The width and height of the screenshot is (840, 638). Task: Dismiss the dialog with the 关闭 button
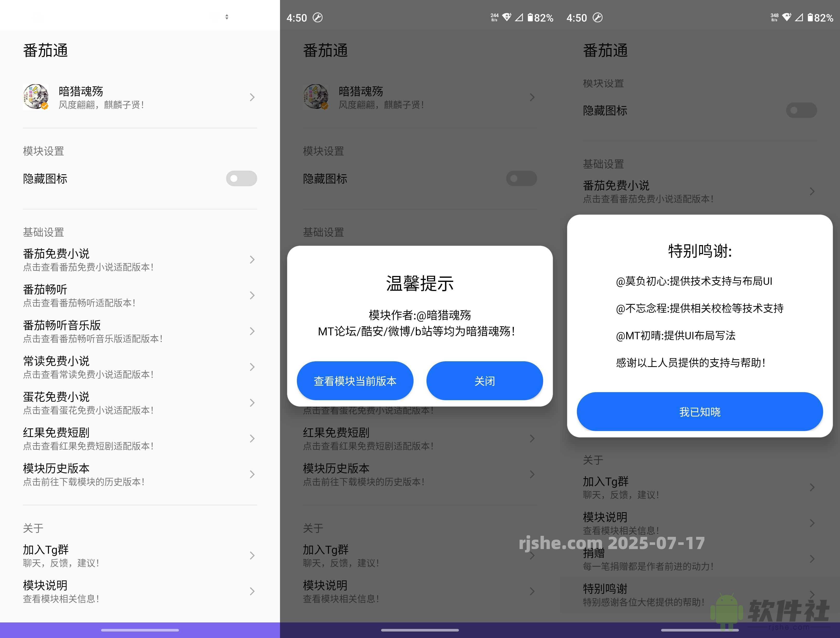point(485,381)
